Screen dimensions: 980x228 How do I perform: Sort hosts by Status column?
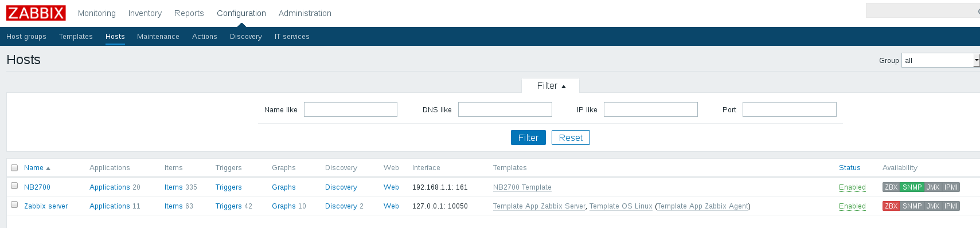pos(849,168)
